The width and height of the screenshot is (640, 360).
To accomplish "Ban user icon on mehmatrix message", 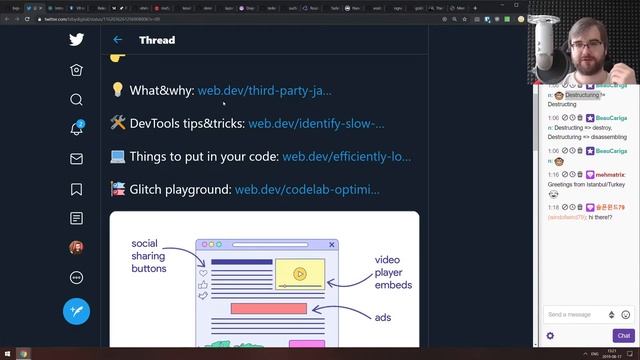I will click(565, 174).
